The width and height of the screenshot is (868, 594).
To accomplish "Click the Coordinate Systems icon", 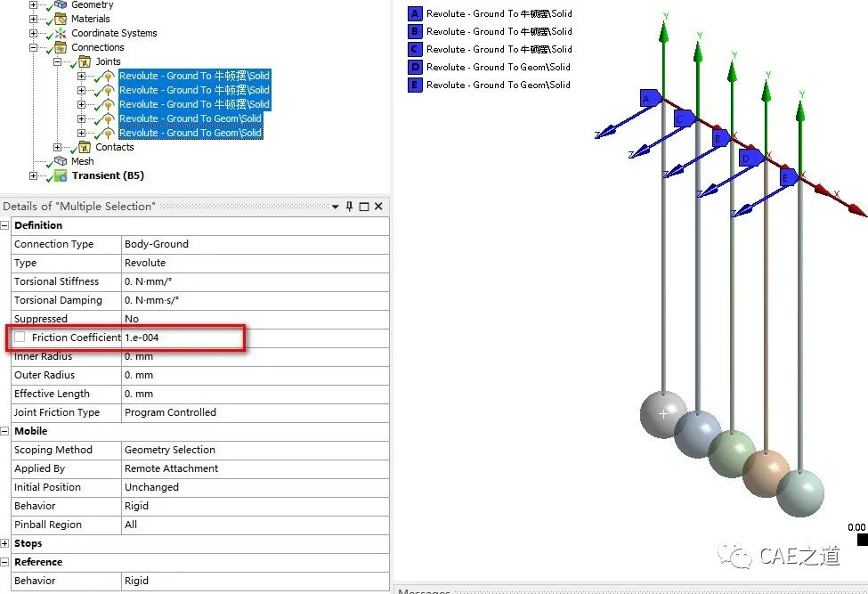I will (x=61, y=33).
